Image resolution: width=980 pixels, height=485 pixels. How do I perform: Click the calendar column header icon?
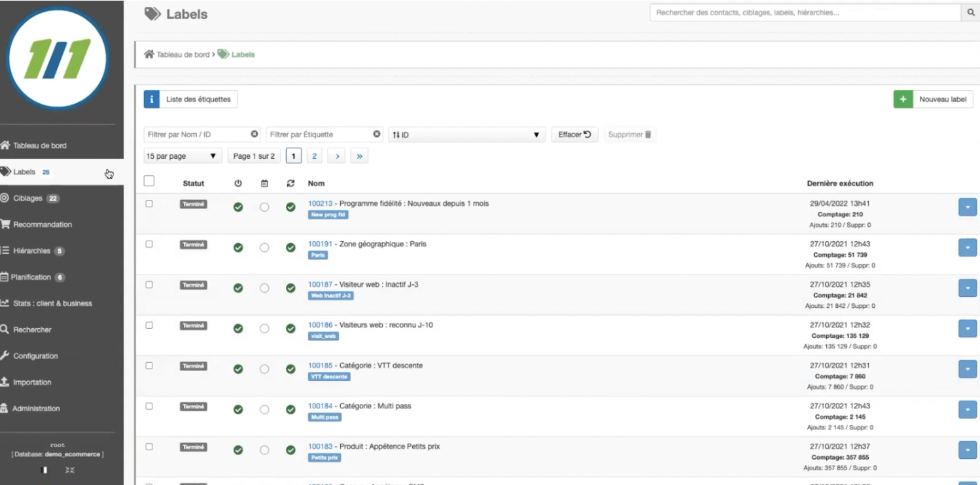pyautogui.click(x=264, y=184)
